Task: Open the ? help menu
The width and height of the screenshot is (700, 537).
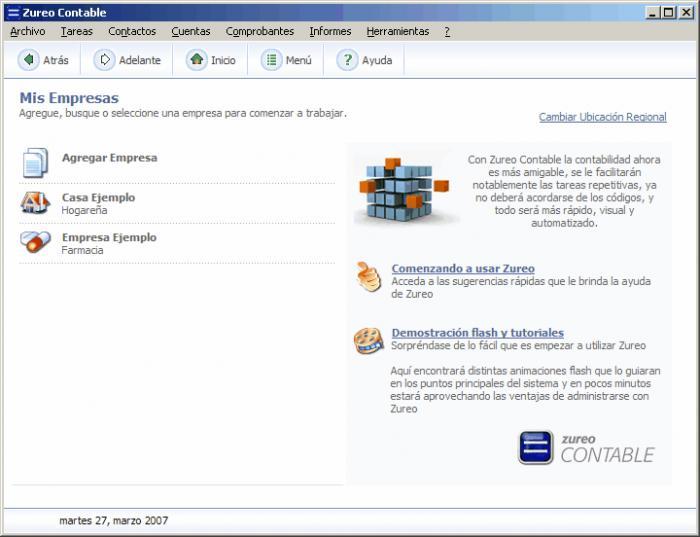Action: point(447,32)
